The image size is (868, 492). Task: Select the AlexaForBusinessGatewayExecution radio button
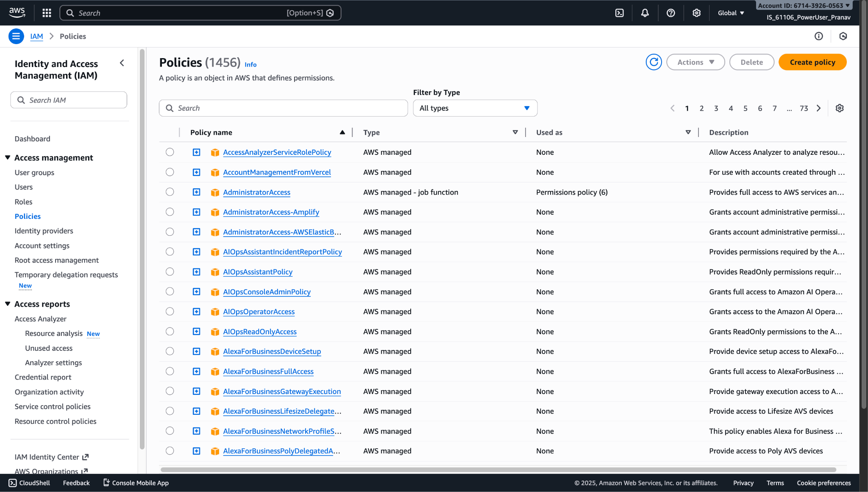tap(170, 391)
